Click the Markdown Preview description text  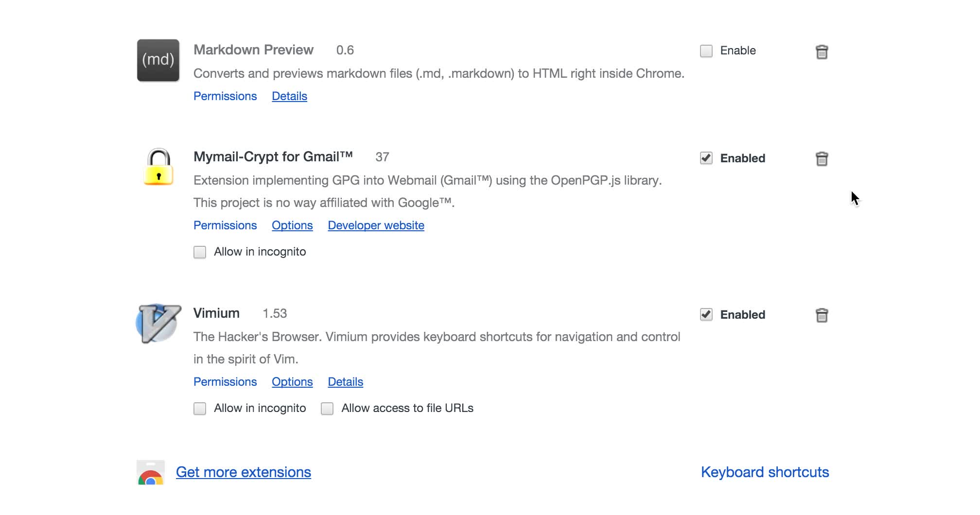[x=439, y=74]
